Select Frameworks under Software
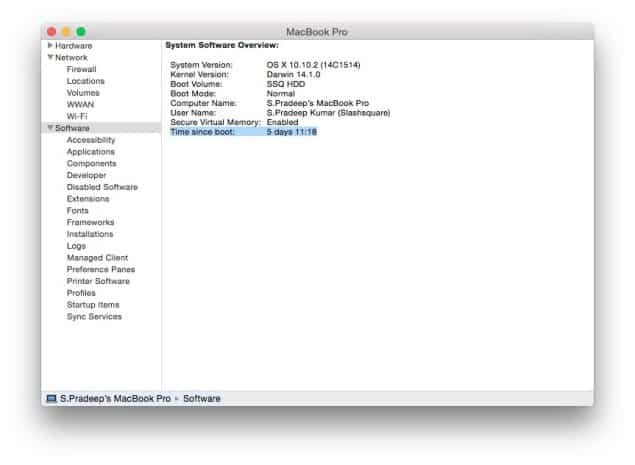 click(x=90, y=222)
